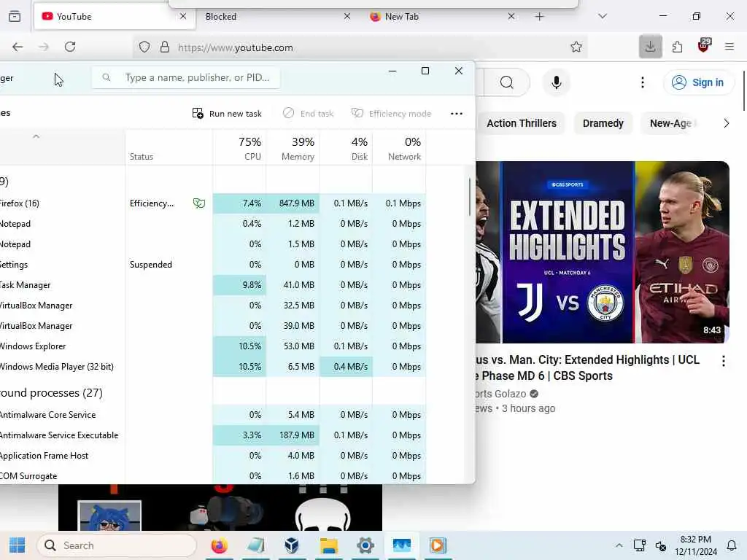747x560 pixels.
Task: Close the YouTube tab
Action: [x=183, y=16]
